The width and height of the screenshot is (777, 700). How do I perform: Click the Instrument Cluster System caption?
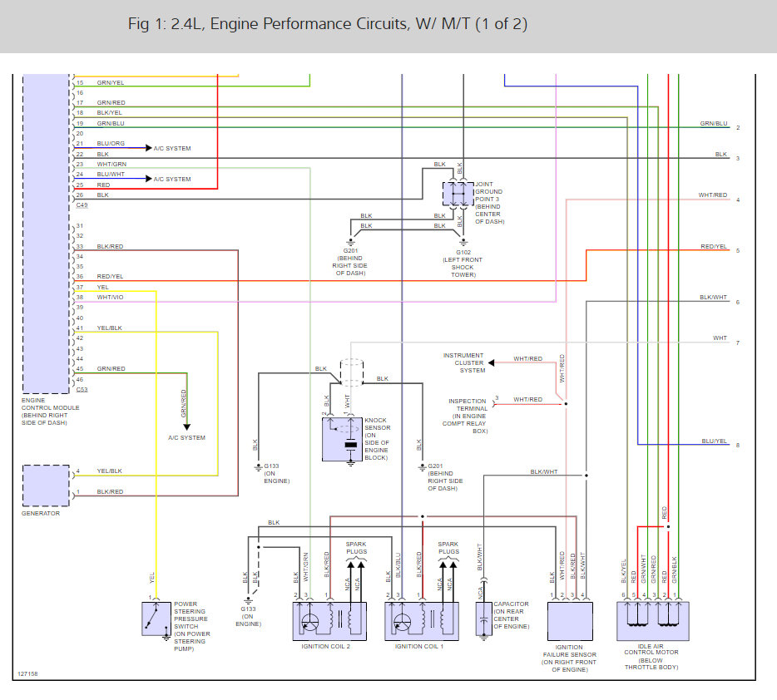pyautogui.click(x=464, y=362)
